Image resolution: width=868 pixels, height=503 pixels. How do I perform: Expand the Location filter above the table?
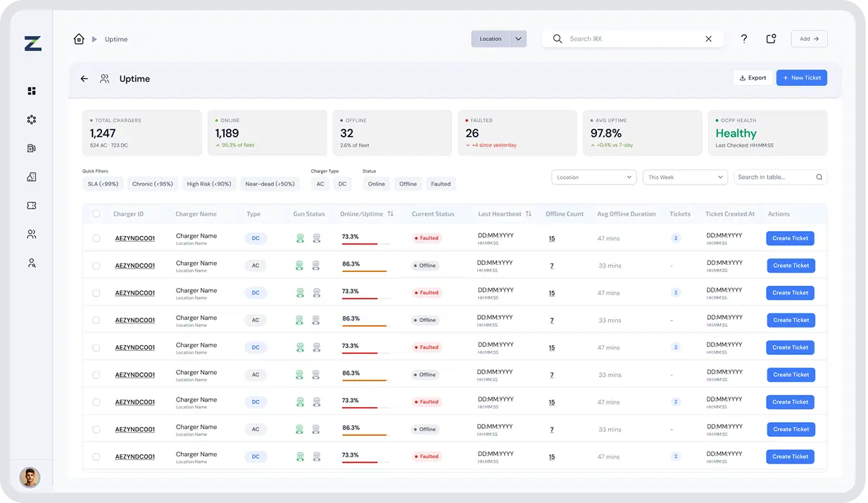(x=594, y=178)
